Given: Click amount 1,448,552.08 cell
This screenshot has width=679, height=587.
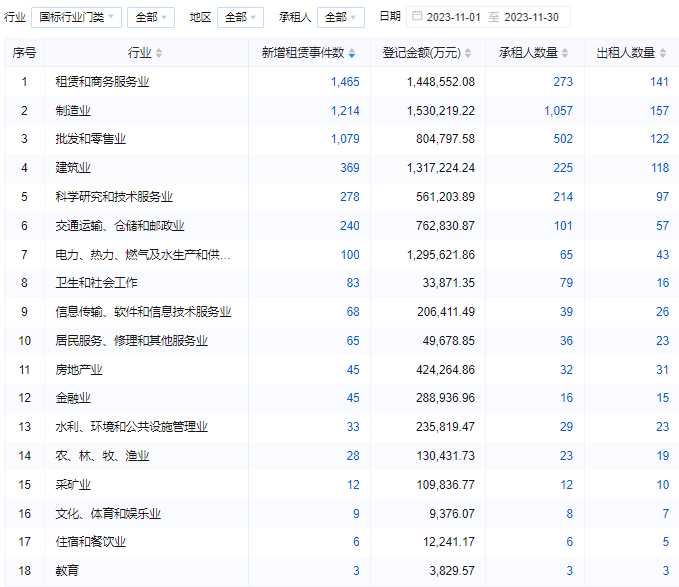Looking at the screenshot, I should (x=441, y=82).
